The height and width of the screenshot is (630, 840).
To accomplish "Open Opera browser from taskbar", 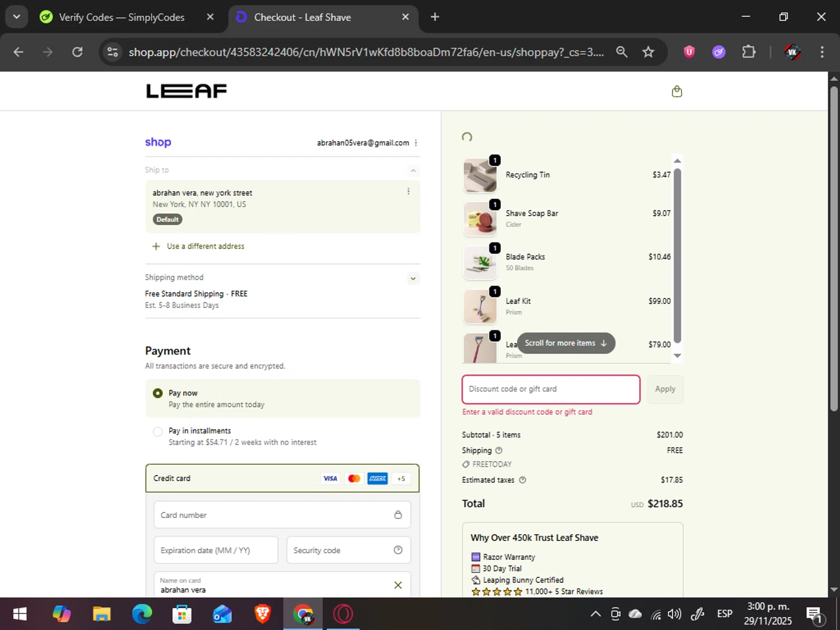I will pos(343,614).
